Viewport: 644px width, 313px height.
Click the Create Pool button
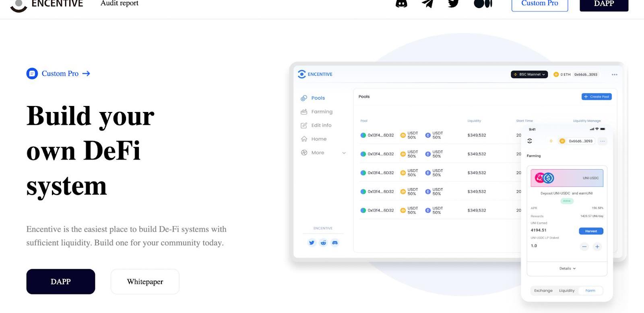click(597, 97)
